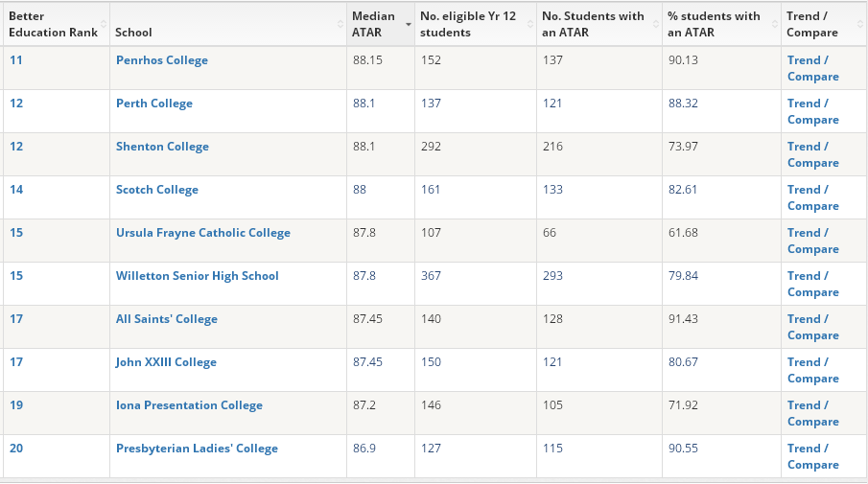Viewport: 868px width, 484px height.
Task: Click rank 19 link for Iona Presentation
Action: pyautogui.click(x=16, y=405)
